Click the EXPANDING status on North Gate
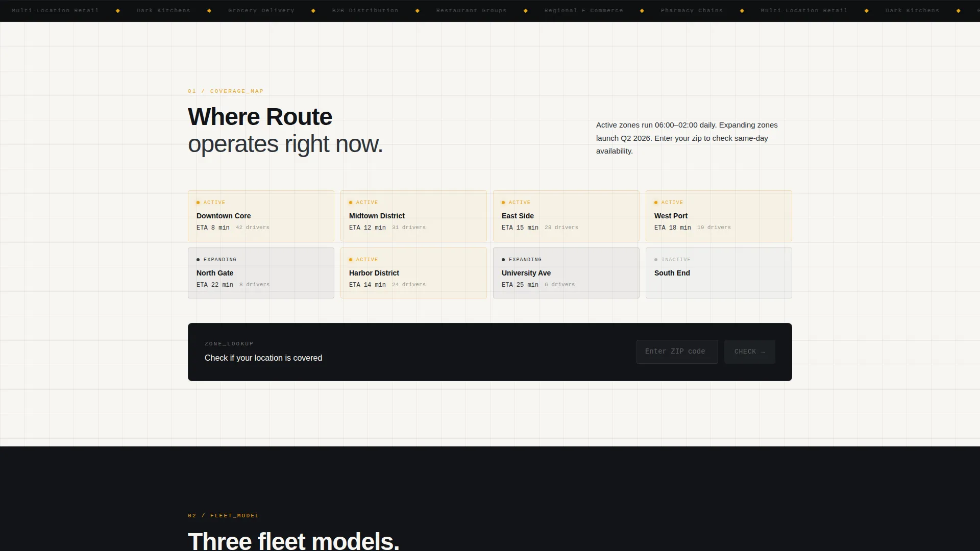 (220, 260)
